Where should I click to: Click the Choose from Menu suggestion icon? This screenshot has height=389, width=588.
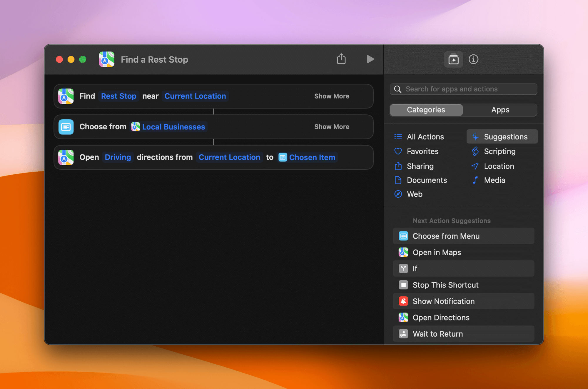[403, 236]
